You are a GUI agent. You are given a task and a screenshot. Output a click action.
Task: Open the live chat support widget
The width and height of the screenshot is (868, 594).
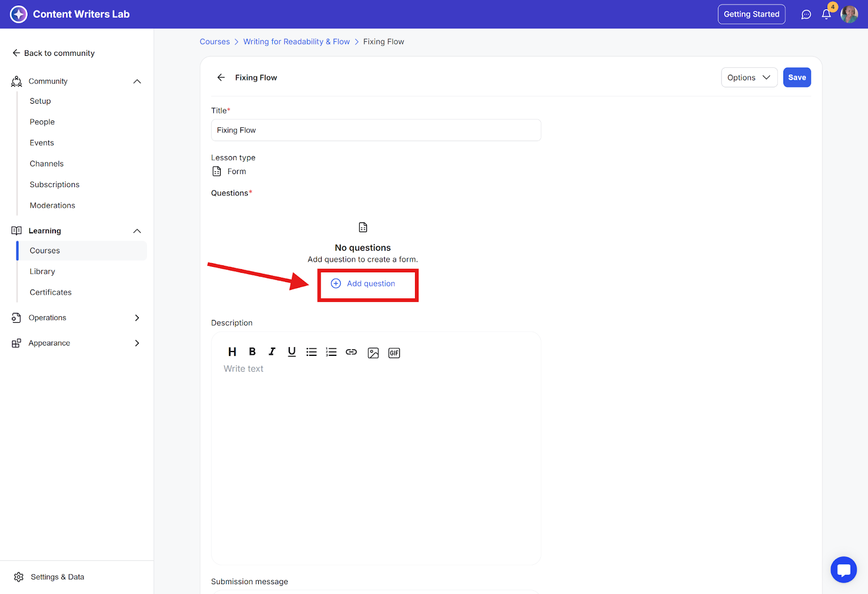point(844,570)
